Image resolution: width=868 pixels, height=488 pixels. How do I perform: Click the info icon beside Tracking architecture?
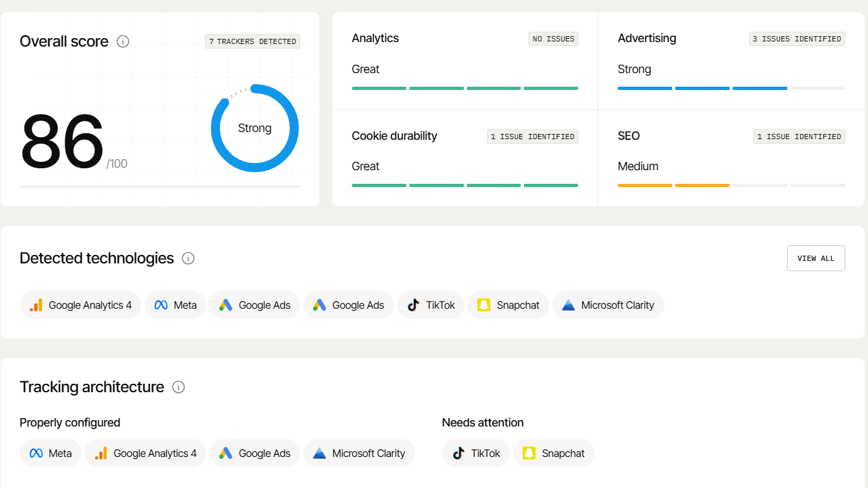click(x=179, y=387)
